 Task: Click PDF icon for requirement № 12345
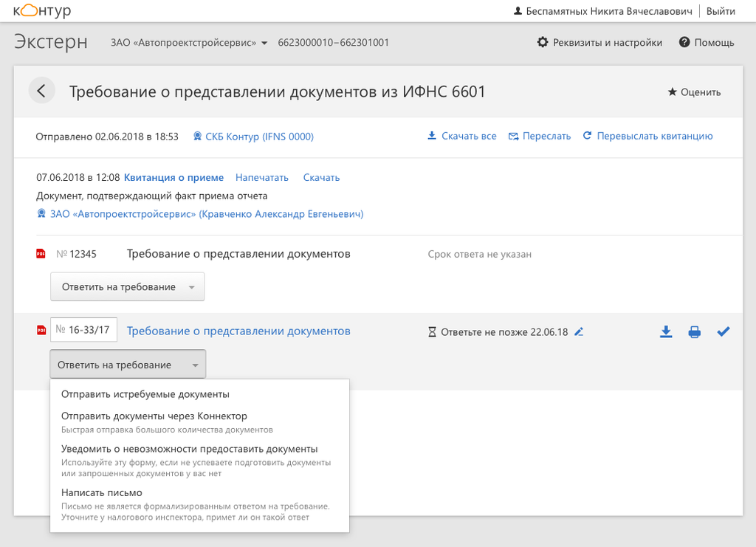[41, 253]
